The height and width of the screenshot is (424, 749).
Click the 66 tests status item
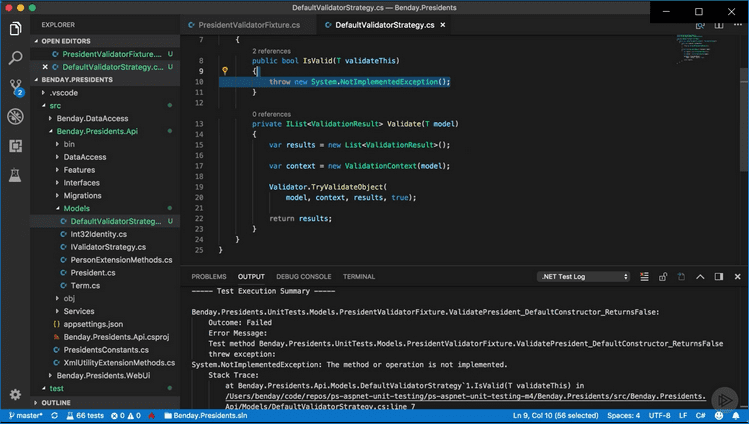pos(85,415)
